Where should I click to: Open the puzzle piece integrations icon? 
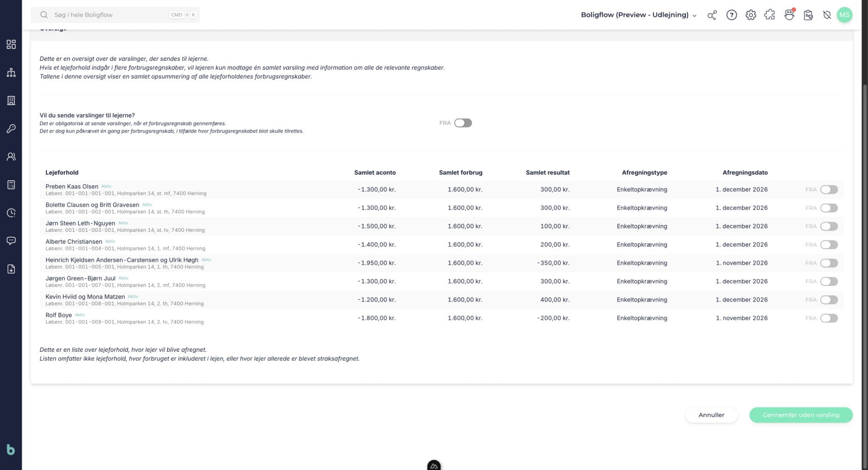coord(769,15)
